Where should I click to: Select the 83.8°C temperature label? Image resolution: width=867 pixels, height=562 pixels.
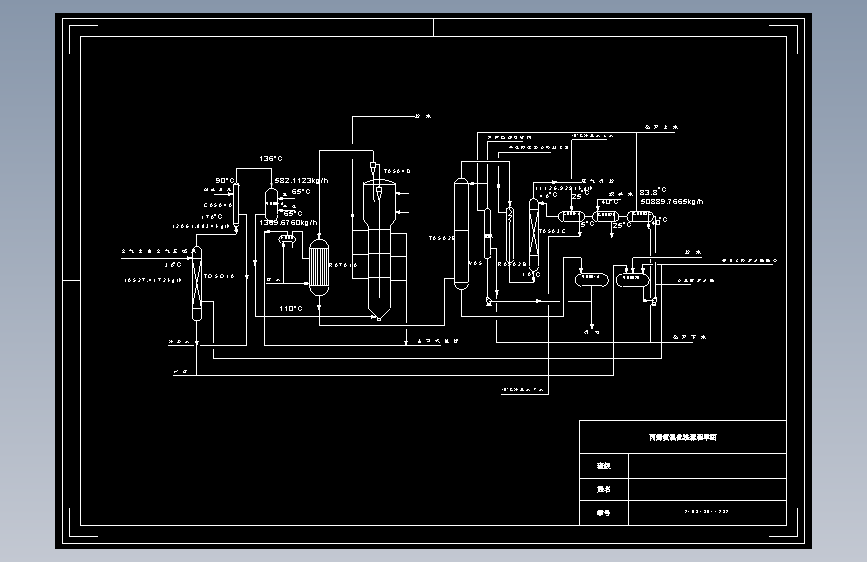click(x=653, y=192)
